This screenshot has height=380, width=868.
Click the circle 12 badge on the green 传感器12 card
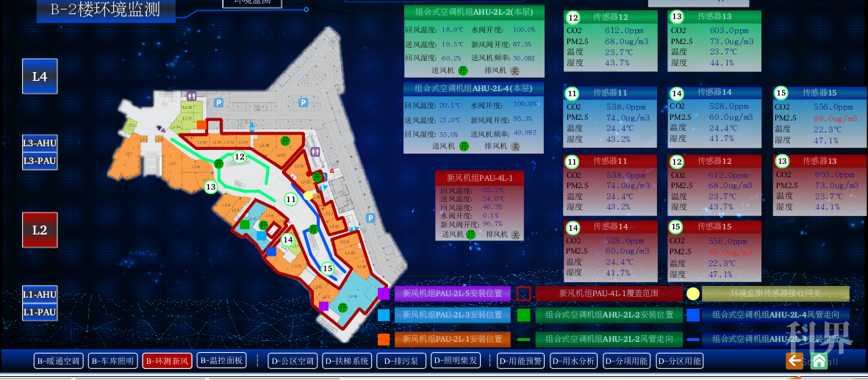pyautogui.click(x=573, y=17)
